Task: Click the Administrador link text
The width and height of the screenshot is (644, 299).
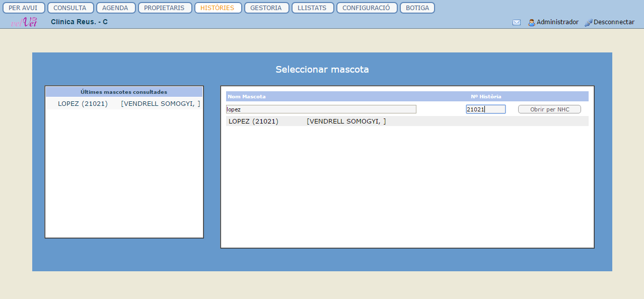Action: pyautogui.click(x=557, y=22)
